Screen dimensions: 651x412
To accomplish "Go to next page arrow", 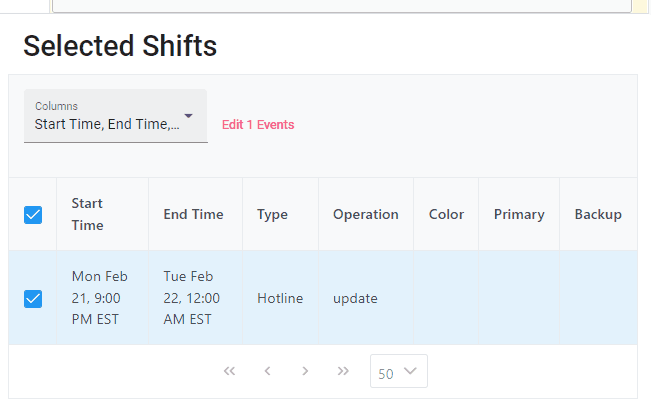I will tap(305, 371).
